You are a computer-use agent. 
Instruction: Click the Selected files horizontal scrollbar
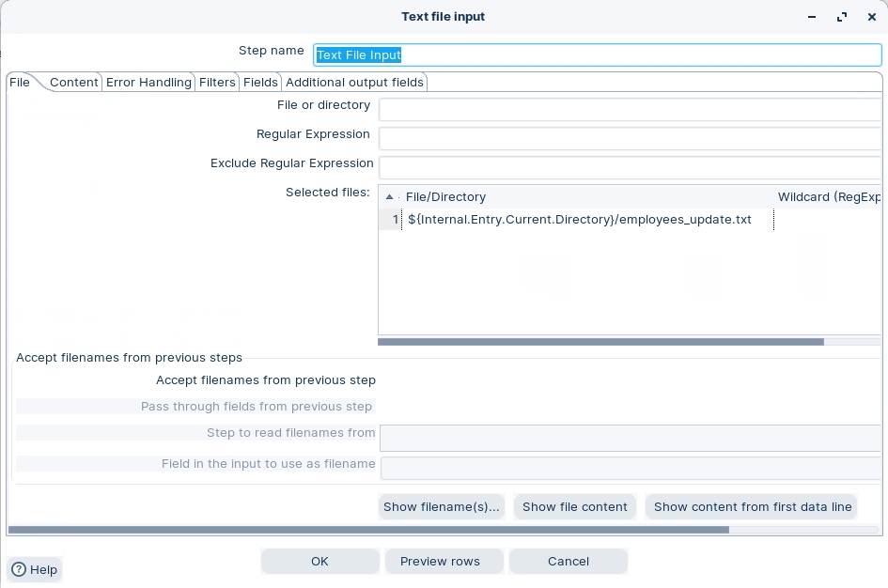601,342
